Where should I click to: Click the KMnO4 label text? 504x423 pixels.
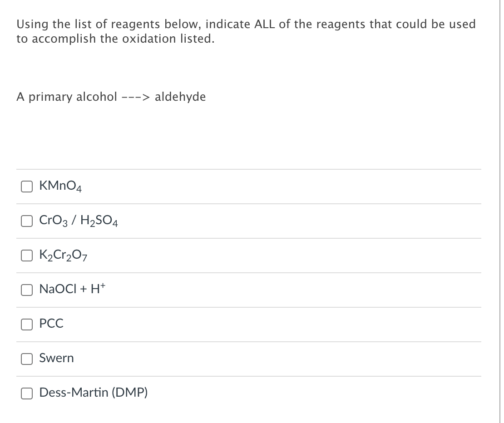click(x=59, y=186)
